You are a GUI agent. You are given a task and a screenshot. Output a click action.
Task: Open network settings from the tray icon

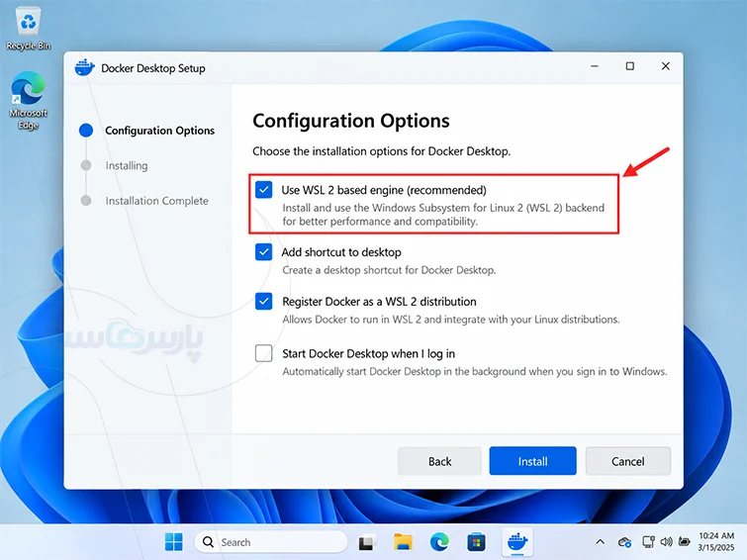648,542
